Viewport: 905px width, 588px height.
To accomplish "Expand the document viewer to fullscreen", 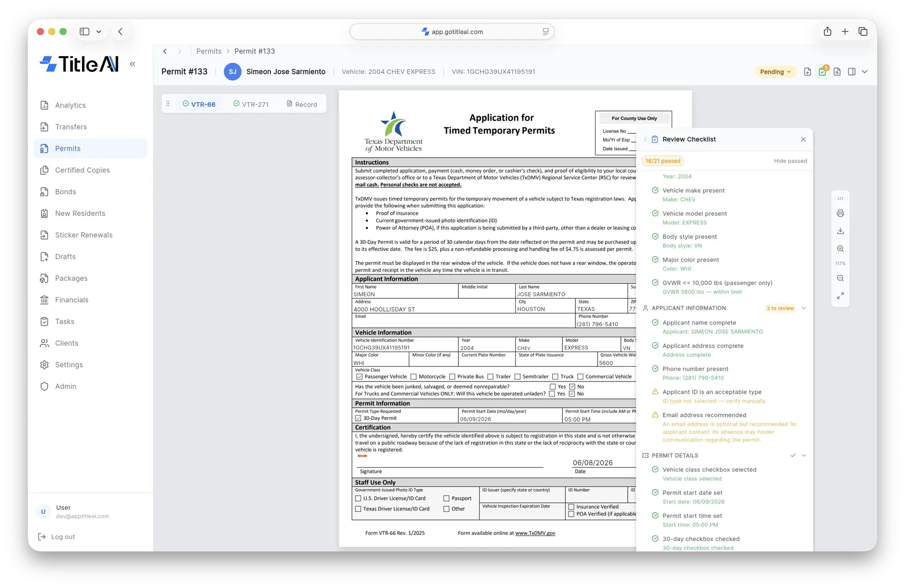I will point(840,296).
